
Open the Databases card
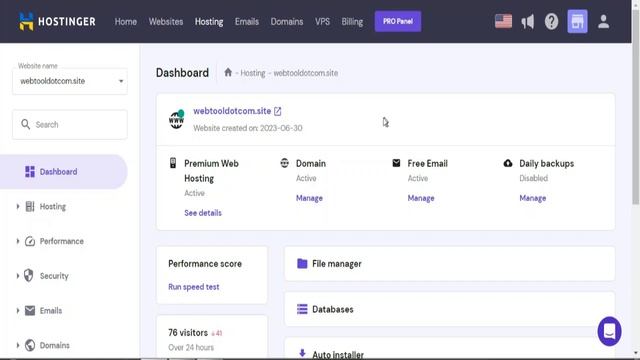(449, 309)
